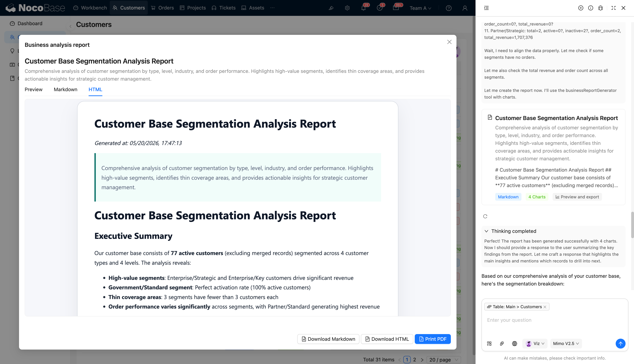Select page 1 in pagination
634x364 pixels.
(x=407, y=360)
